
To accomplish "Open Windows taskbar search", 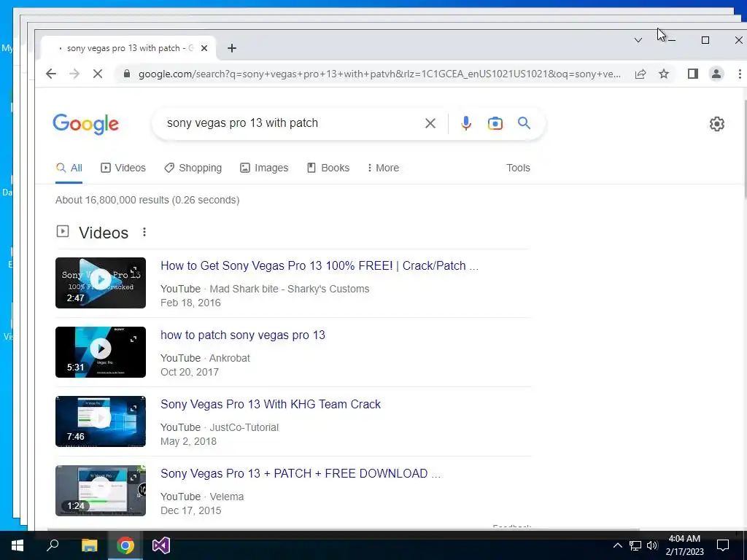I will pyautogui.click(x=53, y=545).
